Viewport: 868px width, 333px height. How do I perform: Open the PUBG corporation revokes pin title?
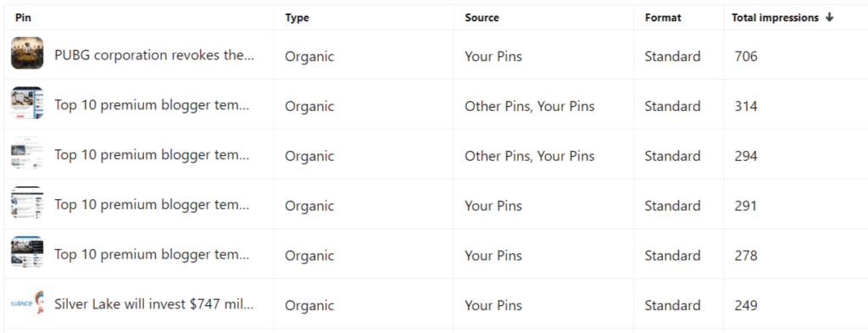pyautogui.click(x=154, y=55)
